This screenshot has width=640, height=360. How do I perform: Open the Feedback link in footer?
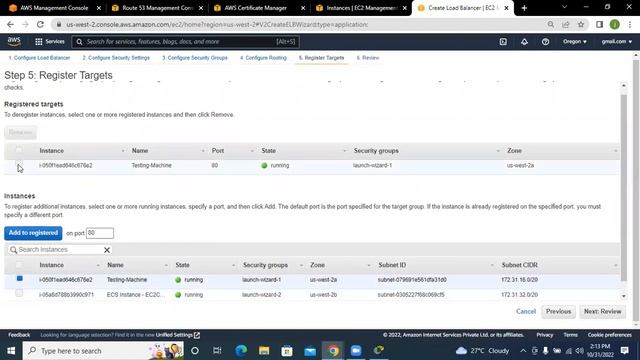19,335
